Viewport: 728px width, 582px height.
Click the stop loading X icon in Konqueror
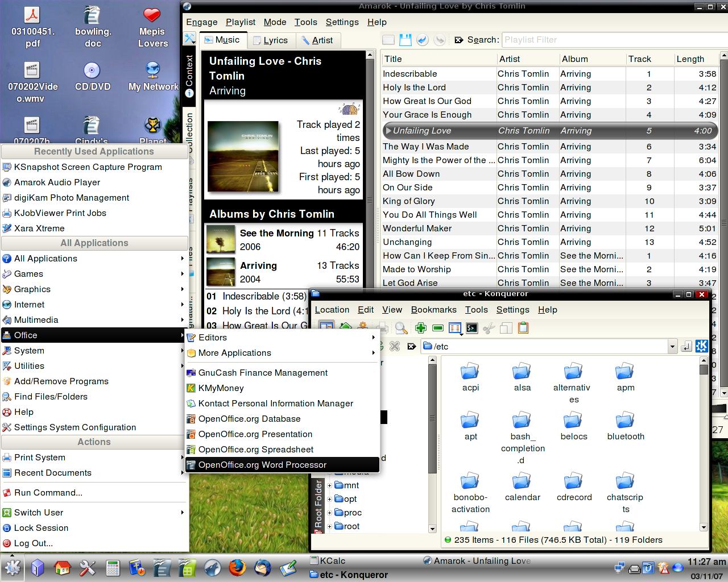pyautogui.click(x=395, y=346)
